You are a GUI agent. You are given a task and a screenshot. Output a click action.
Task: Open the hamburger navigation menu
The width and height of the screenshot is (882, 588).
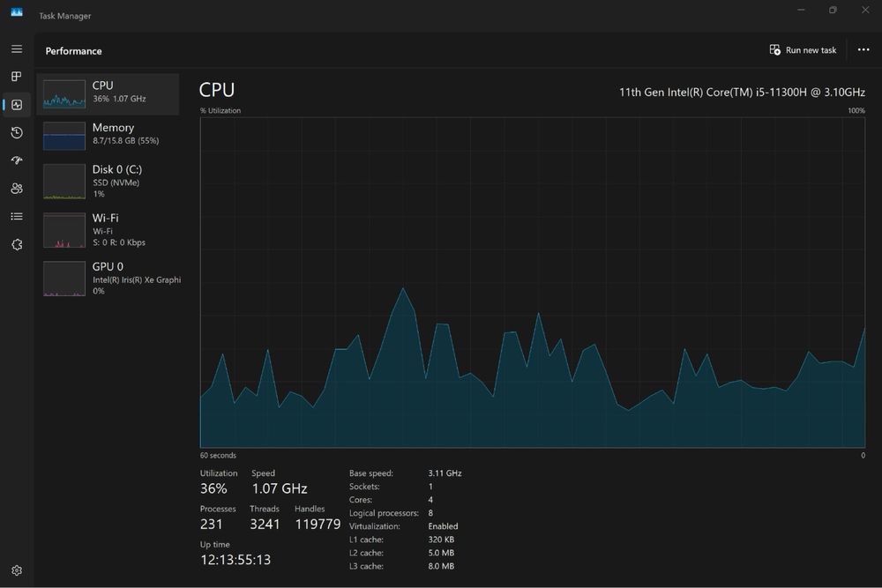tap(17, 48)
